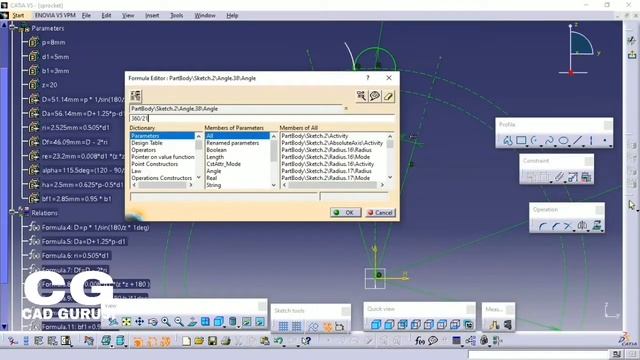Image resolution: width=640 pixels, height=360 pixels.
Task: Click Animate Constraint in Constraint toolbar
Action: tap(573, 177)
